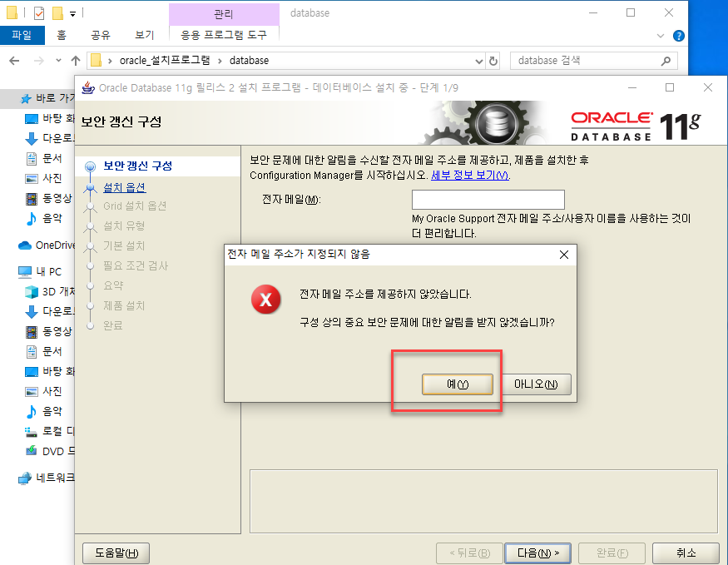Minimize the Oracle installer window
The image size is (728, 565).
click(x=632, y=87)
